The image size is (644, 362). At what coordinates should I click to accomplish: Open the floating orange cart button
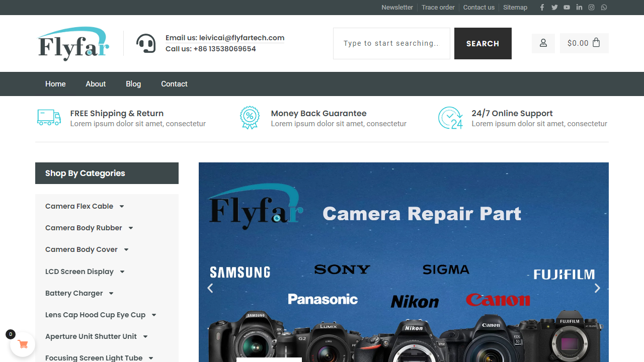click(x=23, y=344)
